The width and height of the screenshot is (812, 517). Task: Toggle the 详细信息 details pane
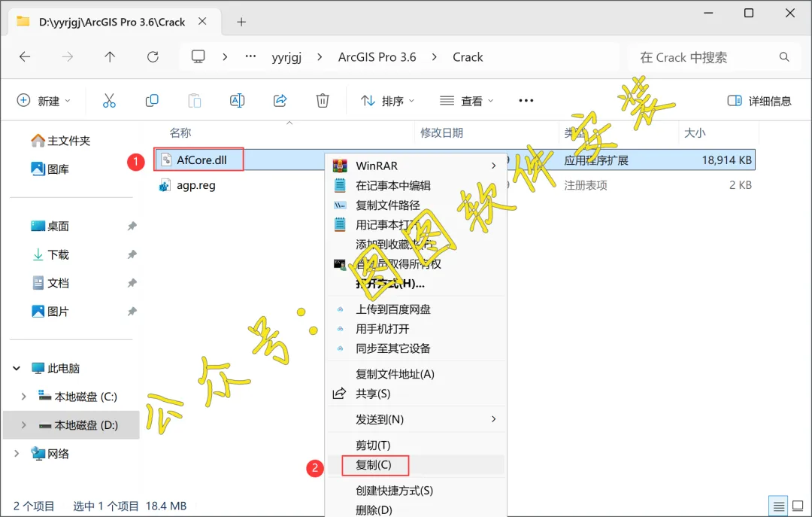click(x=759, y=101)
